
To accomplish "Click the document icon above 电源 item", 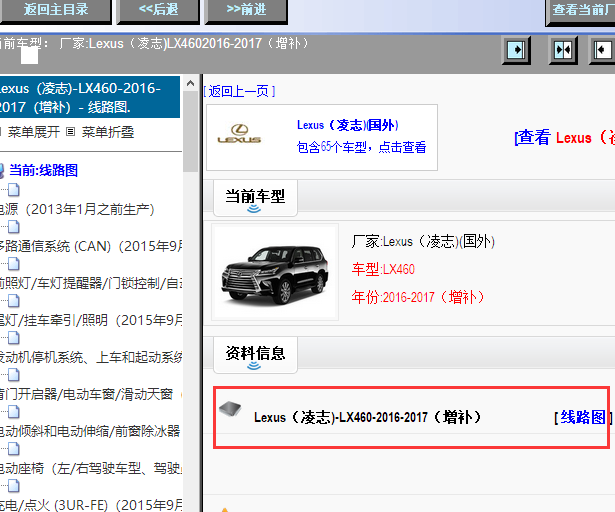I will [x=14, y=189].
